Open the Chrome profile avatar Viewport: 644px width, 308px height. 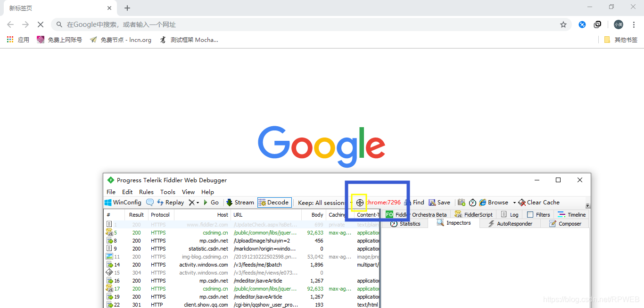[618, 24]
